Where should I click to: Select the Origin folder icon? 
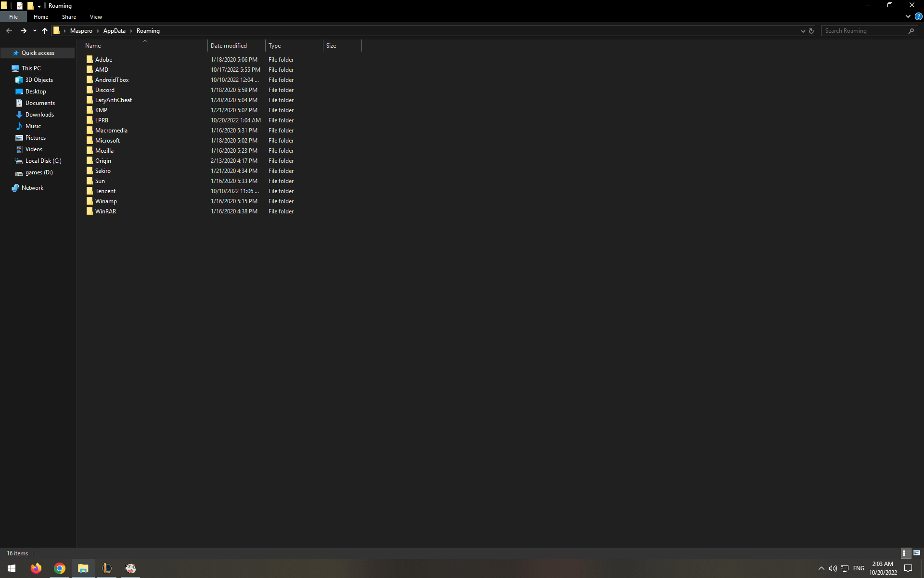tap(90, 161)
